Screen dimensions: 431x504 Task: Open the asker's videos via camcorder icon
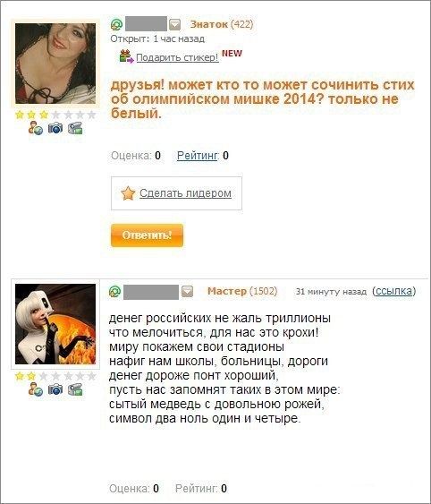[x=75, y=129]
